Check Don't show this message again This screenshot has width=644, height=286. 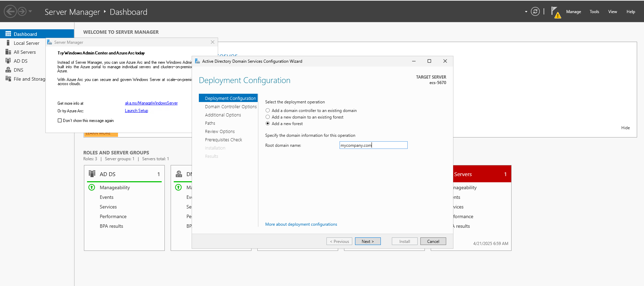60,121
